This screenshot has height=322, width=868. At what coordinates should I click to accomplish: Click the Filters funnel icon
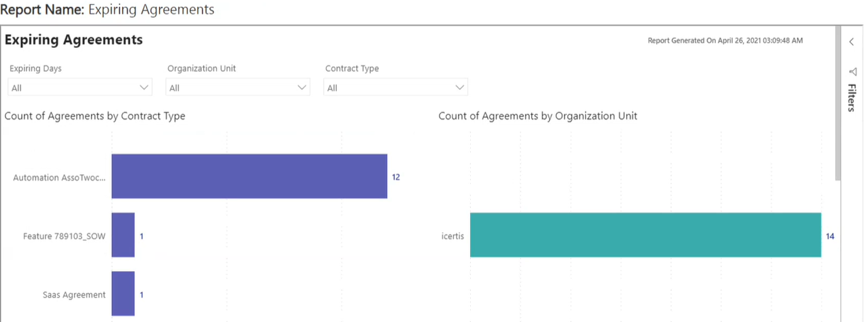point(852,72)
